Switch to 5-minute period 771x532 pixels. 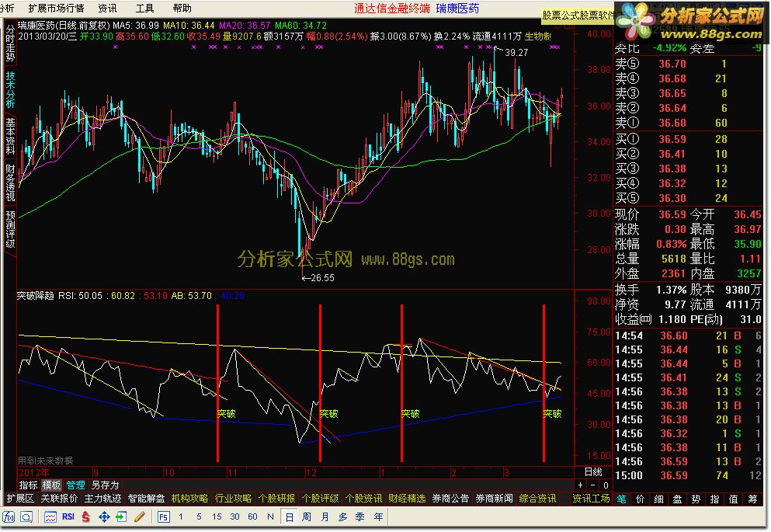(x=199, y=516)
